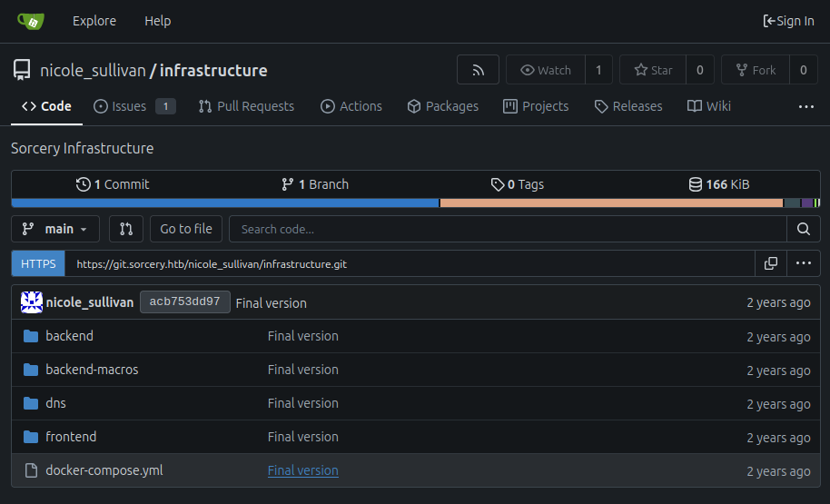Open the frontend folder

[71, 437]
